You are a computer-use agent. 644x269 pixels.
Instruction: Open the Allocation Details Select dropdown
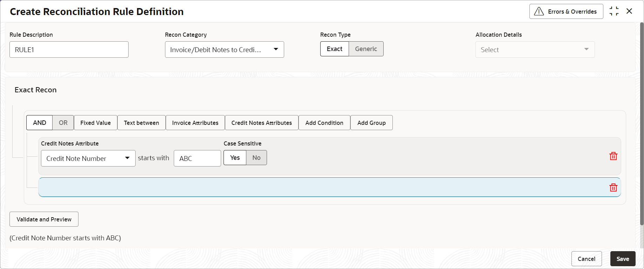click(x=535, y=50)
